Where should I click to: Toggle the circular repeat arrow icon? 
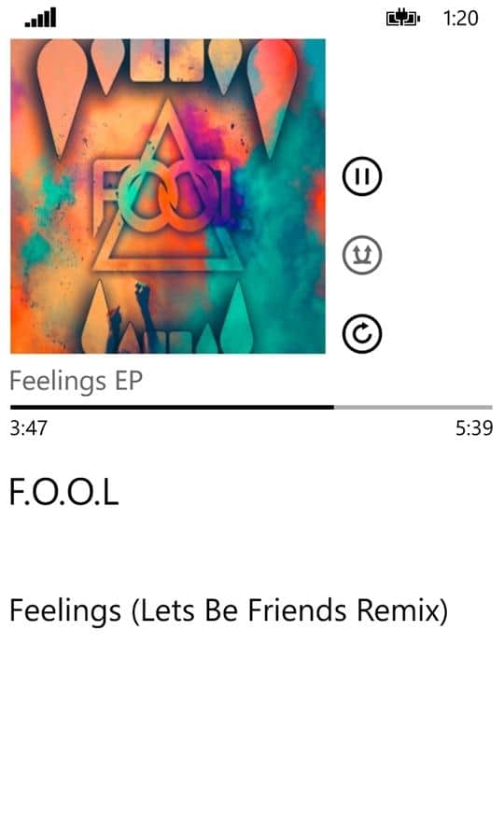tap(362, 334)
